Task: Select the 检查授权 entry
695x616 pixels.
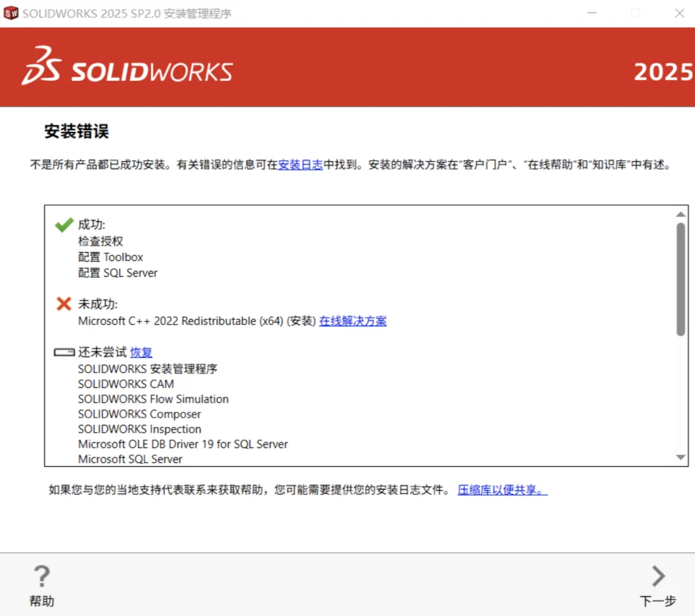Action: (100, 241)
